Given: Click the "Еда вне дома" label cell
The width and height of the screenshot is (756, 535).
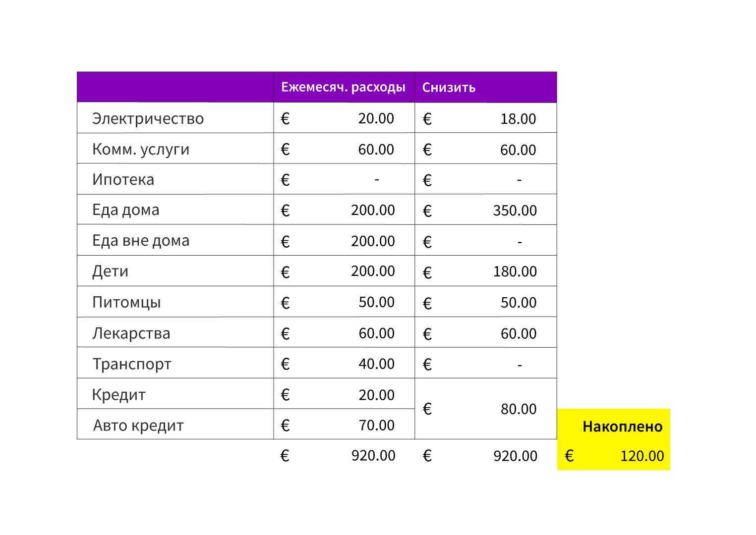Looking at the screenshot, I should [141, 241].
